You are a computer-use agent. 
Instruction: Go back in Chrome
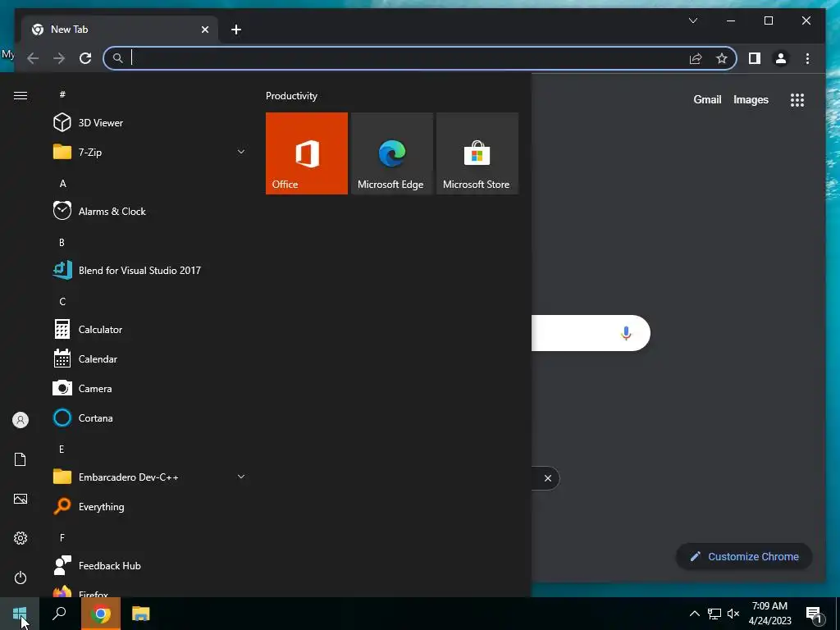[x=33, y=58]
